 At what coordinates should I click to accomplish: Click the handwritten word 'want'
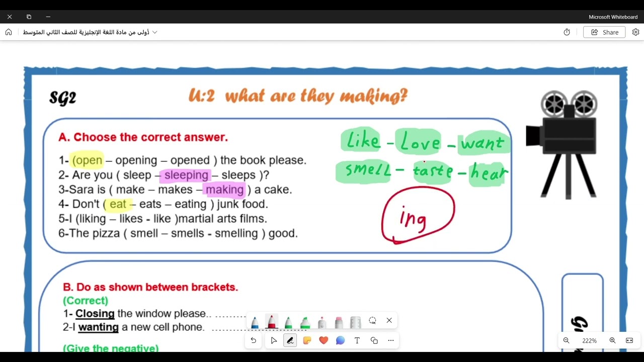pos(484,143)
